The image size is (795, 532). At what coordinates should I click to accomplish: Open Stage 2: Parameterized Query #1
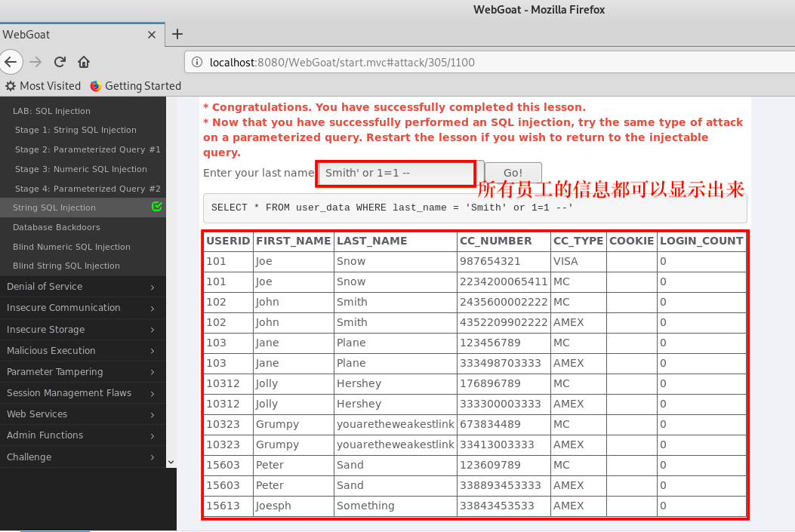tap(88, 149)
